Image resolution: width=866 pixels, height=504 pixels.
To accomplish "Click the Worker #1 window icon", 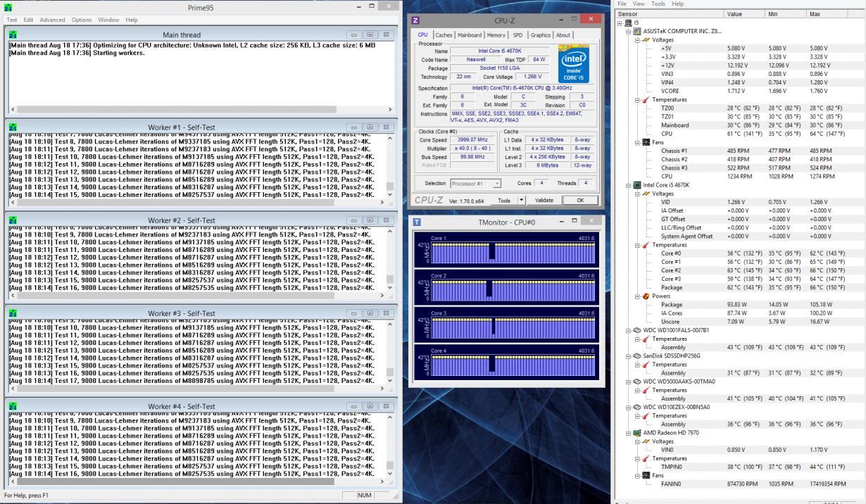I will click(12, 127).
